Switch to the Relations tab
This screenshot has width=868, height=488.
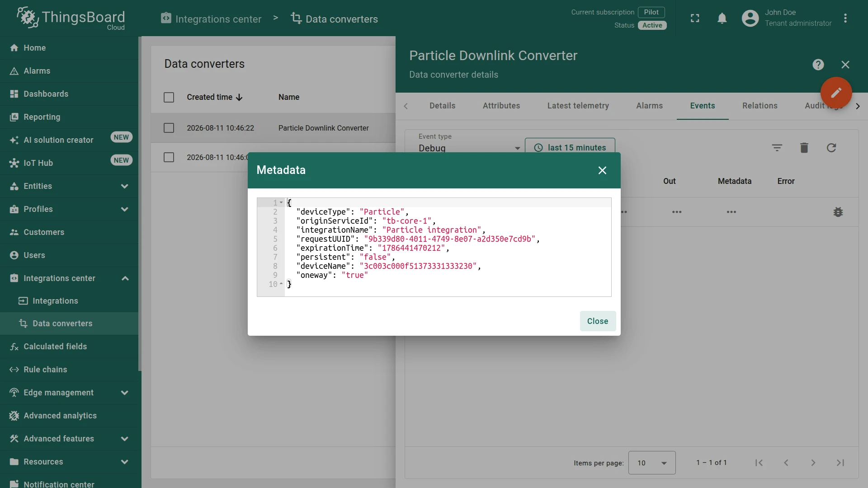759,106
